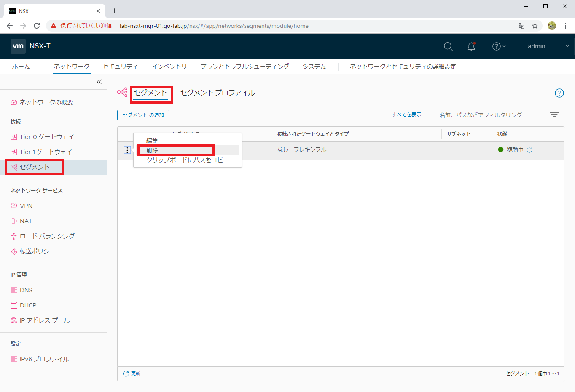Screen dimensions: 575x392
Task: Open a new browser tab
Action: (x=114, y=11)
